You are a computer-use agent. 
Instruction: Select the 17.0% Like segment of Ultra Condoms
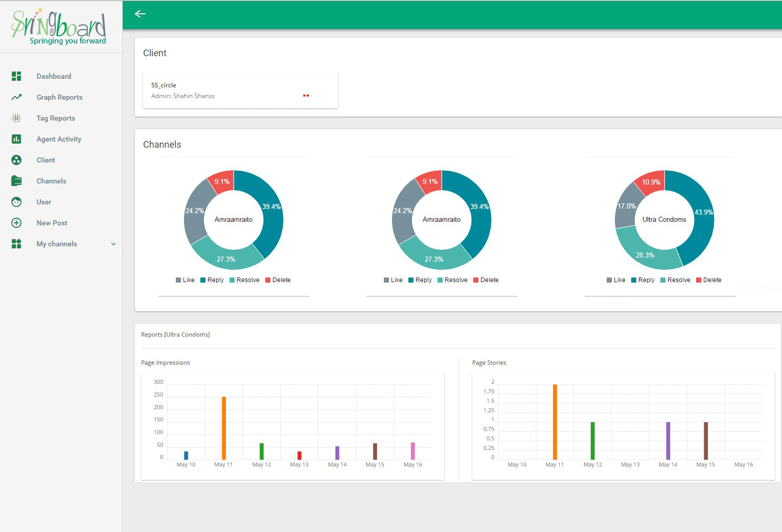626,207
